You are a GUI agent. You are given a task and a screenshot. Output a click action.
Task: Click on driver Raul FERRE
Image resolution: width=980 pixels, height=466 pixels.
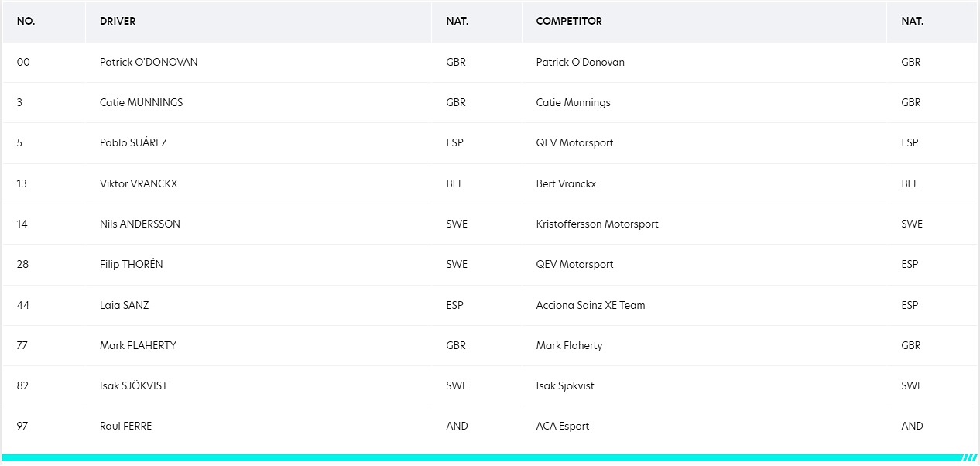pos(125,426)
